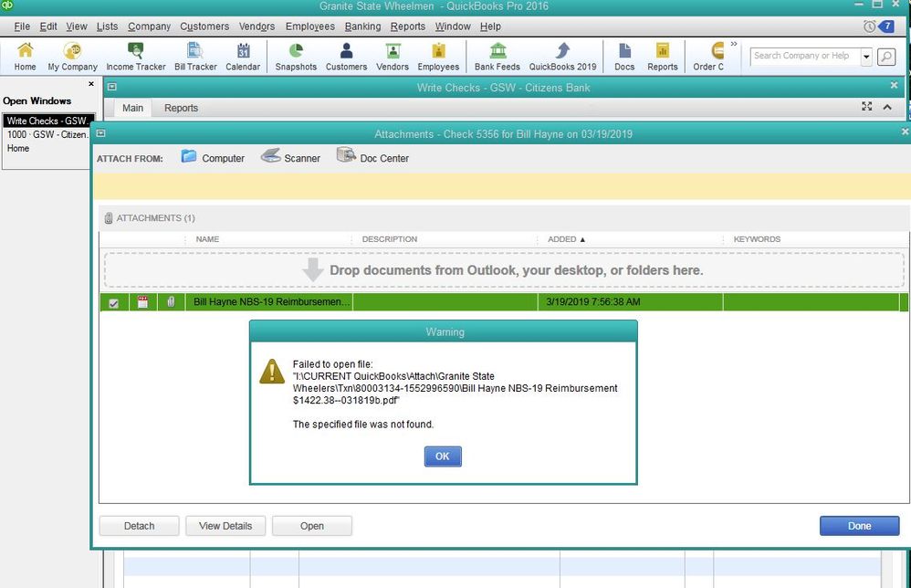911x588 pixels.
Task: Toggle the checkbox for Bill Hayne attachment
Action: click(114, 303)
